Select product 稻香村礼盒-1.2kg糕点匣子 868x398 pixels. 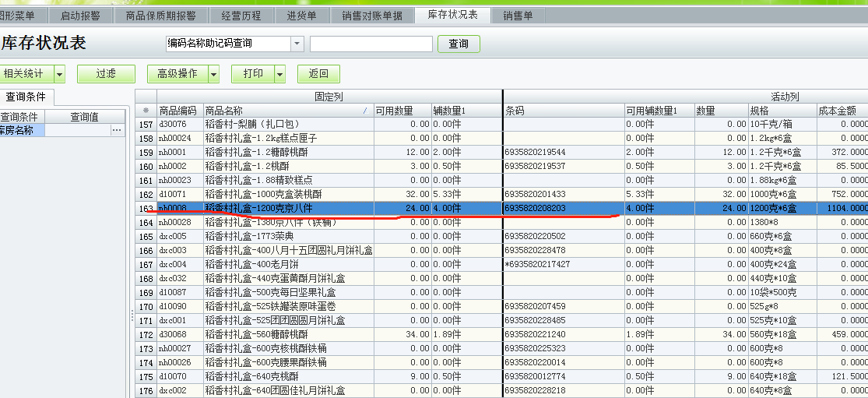pyautogui.click(x=261, y=139)
